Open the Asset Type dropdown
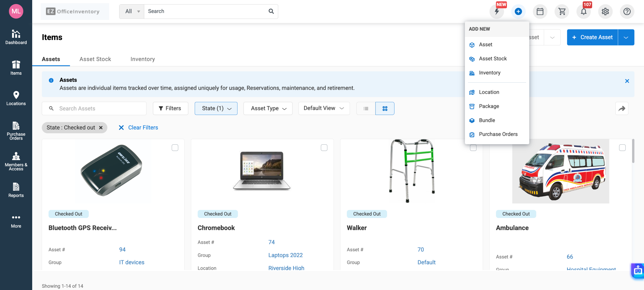Screen dimensions: 644x290 tap(268, 108)
